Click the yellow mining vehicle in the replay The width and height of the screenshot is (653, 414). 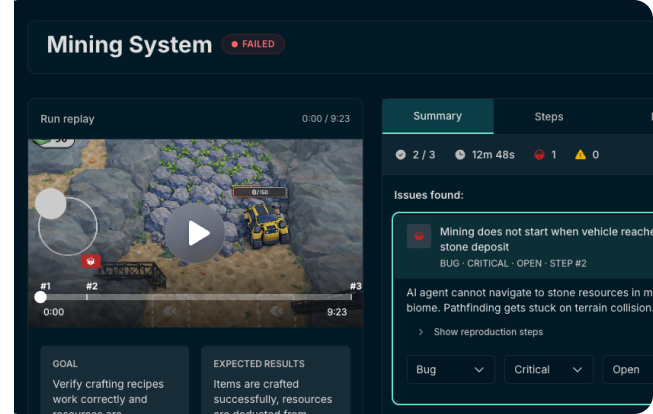(x=264, y=224)
